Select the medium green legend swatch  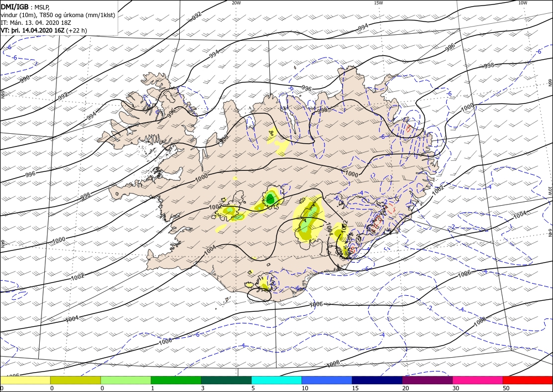[176, 380]
